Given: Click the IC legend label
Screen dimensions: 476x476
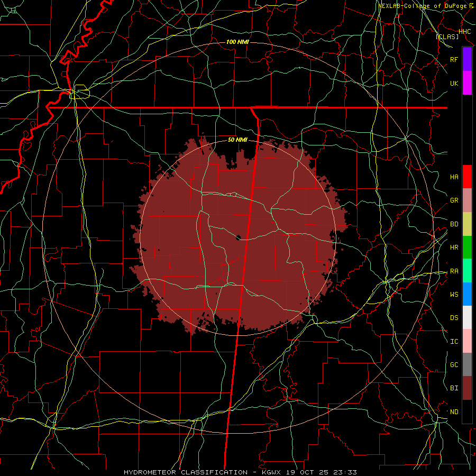Looking at the screenshot, I should pyautogui.click(x=454, y=342).
